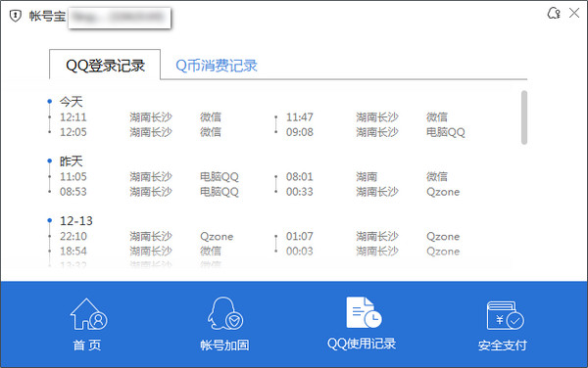
Task: Click the 22:10 login time
Action: click(73, 236)
